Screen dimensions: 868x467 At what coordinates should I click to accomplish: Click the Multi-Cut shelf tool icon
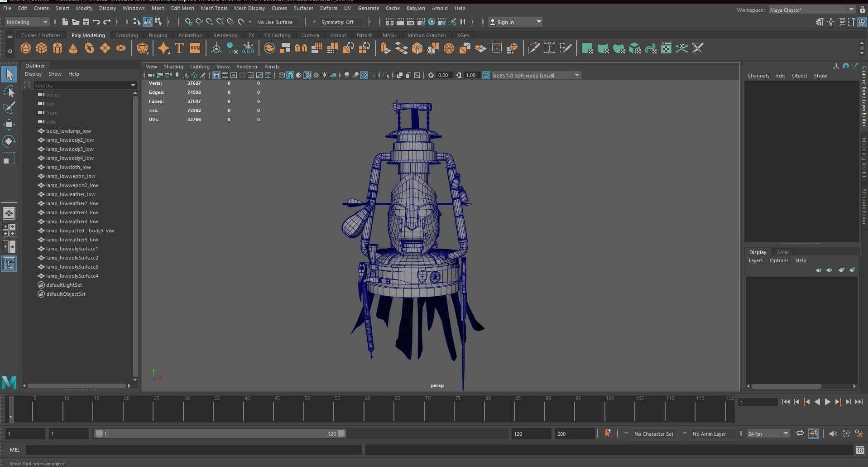pyautogui.click(x=534, y=48)
